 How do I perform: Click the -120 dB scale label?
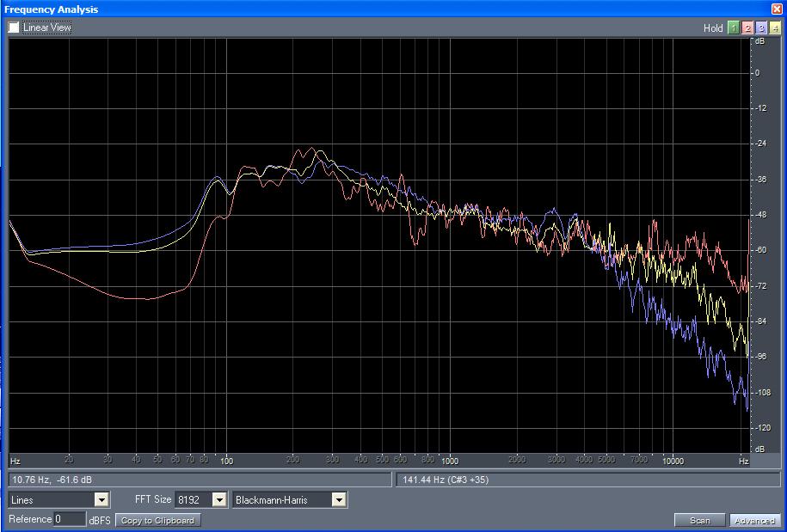(x=762, y=428)
